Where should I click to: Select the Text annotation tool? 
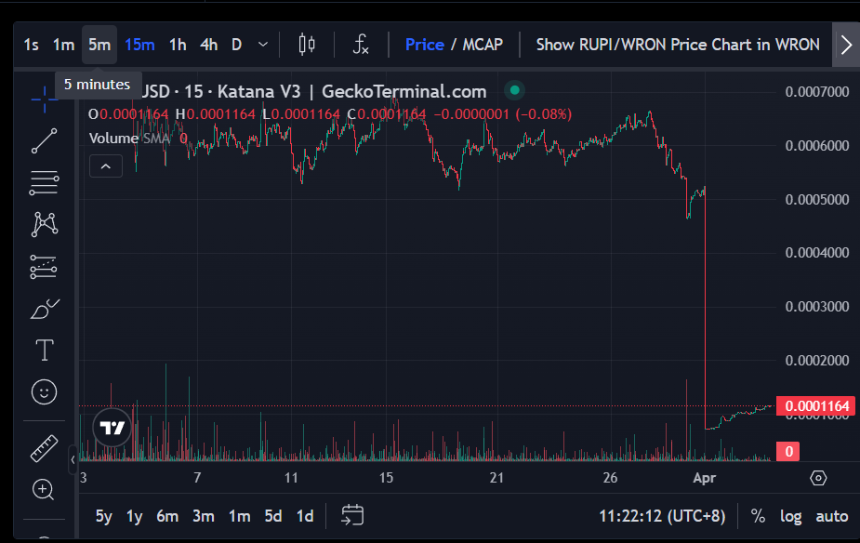44,350
